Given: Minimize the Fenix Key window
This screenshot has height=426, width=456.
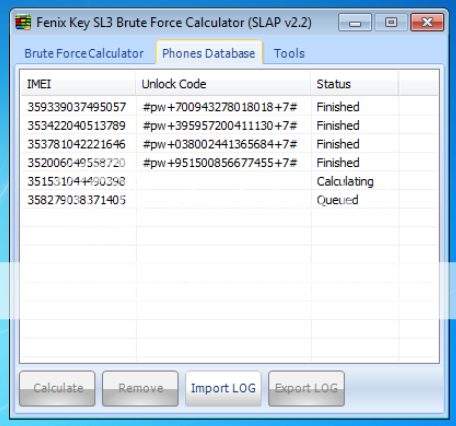Looking at the screenshot, I should [x=355, y=22].
